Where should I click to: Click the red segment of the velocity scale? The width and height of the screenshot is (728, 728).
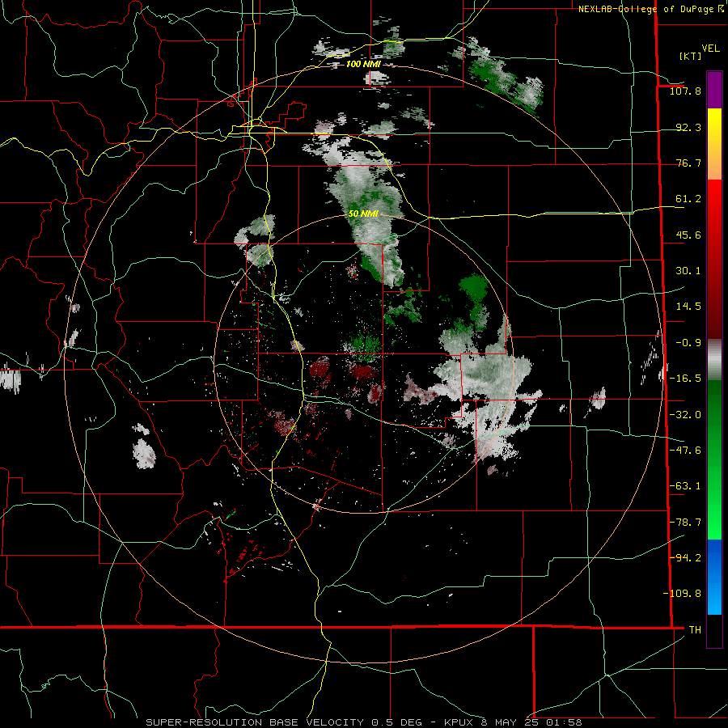(714, 259)
